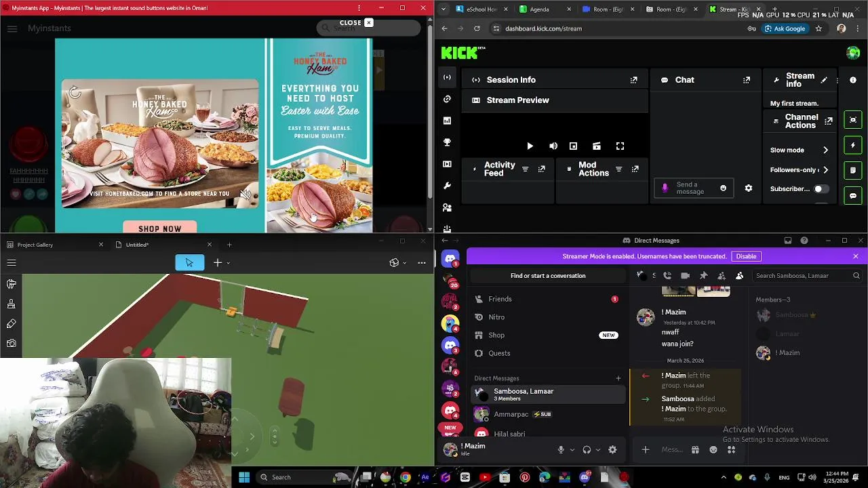Open the Ammarpac direct message
Image resolution: width=868 pixels, height=488 pixels.
tap(547, 414)
